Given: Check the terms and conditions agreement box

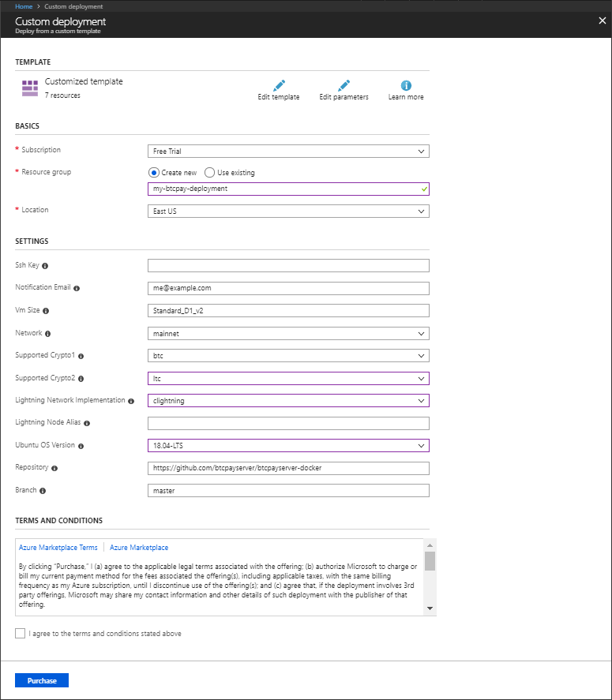Looking at the screenshot, I should 20,633.
